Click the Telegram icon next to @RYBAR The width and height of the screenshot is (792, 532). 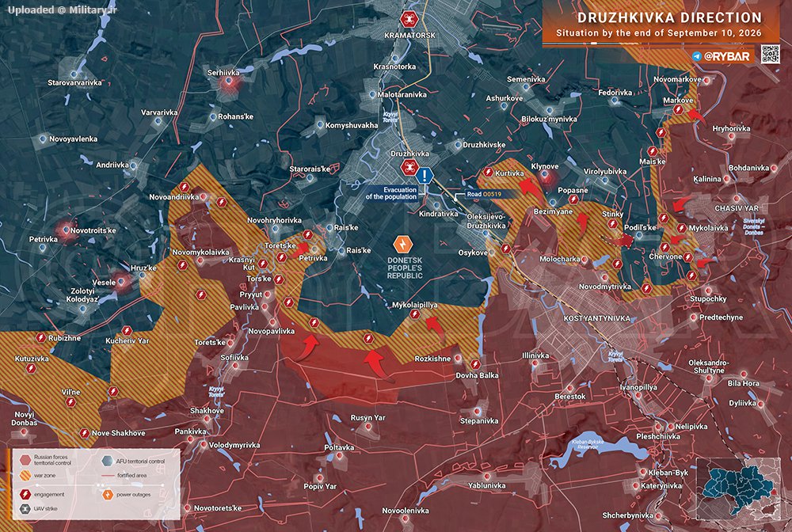697,56
